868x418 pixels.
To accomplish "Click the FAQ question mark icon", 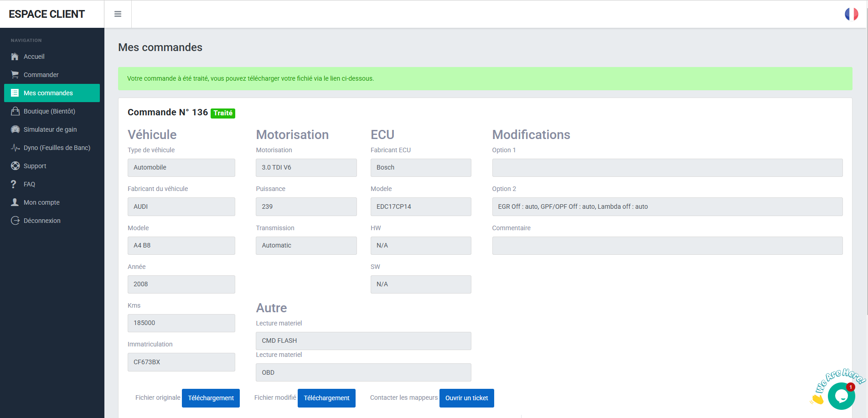I will coord(14,184).
